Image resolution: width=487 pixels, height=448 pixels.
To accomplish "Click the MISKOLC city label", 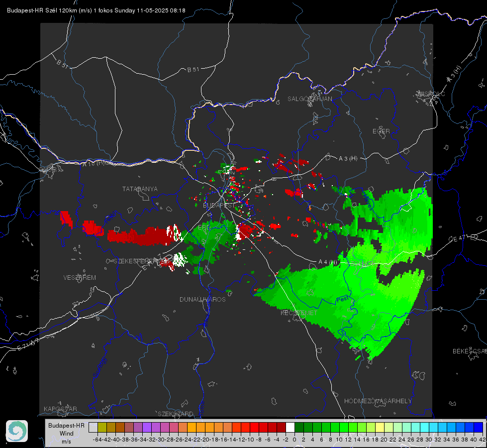I will [431, 94].
